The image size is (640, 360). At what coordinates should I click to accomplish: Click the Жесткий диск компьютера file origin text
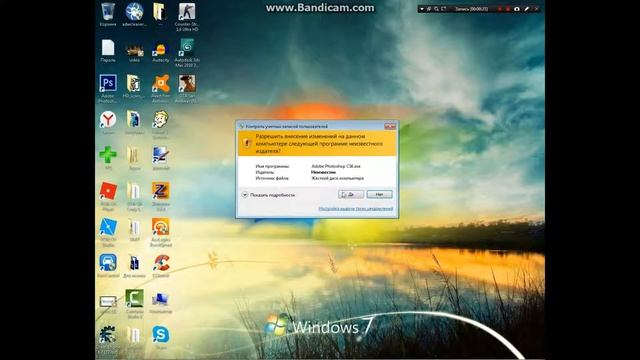pyautogui.click(x=337, y=178)
